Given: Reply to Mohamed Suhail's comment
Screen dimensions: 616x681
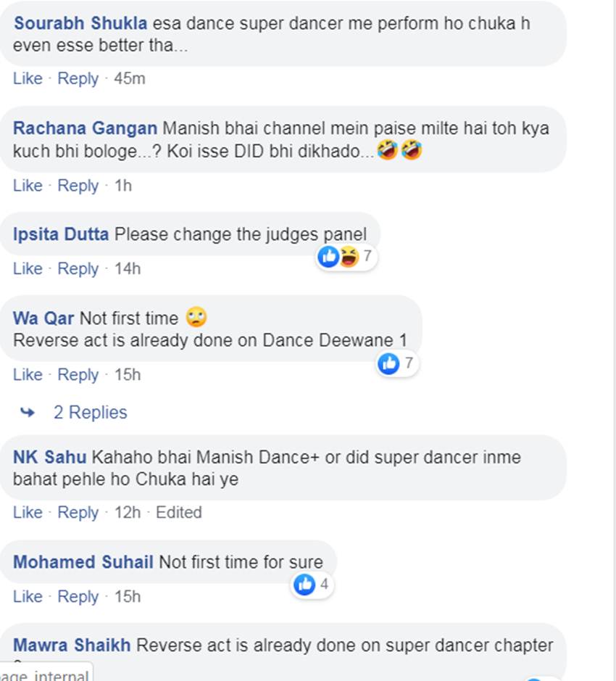Looking at the screenshot, I should (x=78, y=596).
